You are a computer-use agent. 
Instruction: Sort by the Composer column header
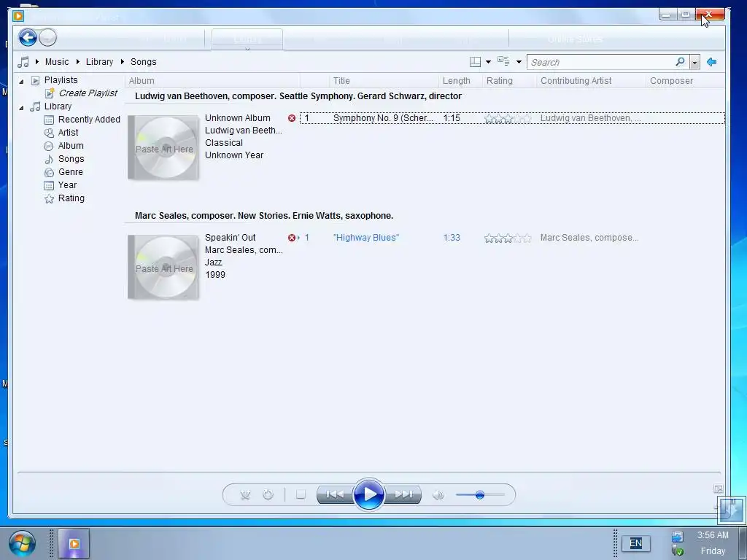point(686,81)
